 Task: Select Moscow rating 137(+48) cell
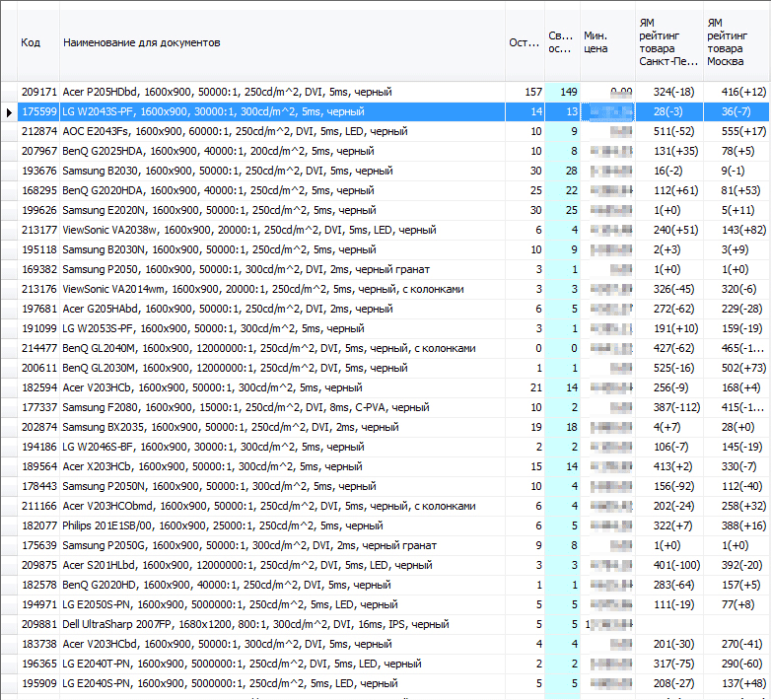[736, 683]
